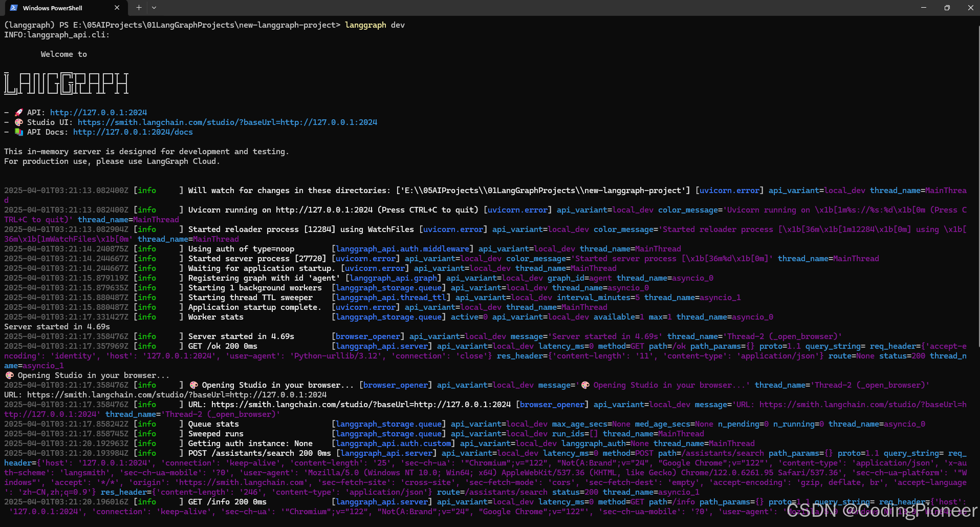Minimize the terminal window

click(x=923, y=8)
